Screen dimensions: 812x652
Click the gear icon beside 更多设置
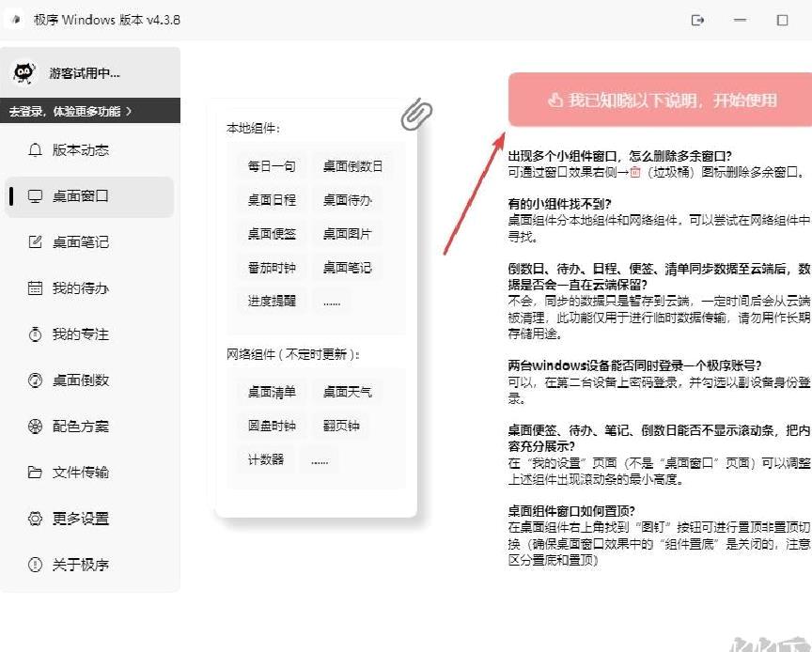click(x=35, y=519)
